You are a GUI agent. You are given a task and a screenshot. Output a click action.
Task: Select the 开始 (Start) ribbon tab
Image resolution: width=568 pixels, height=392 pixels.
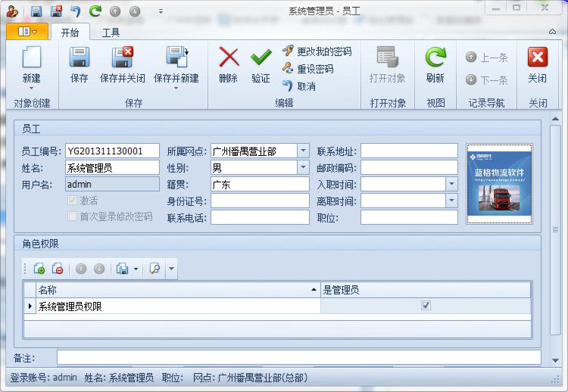70,32
